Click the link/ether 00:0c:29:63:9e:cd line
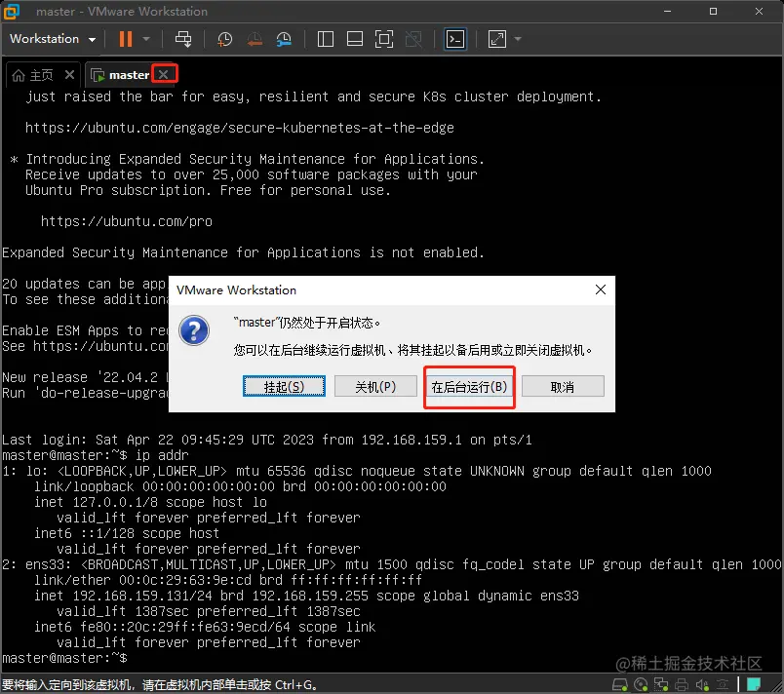This screenshot has width=784, height=694. click(x=228, y=580)
